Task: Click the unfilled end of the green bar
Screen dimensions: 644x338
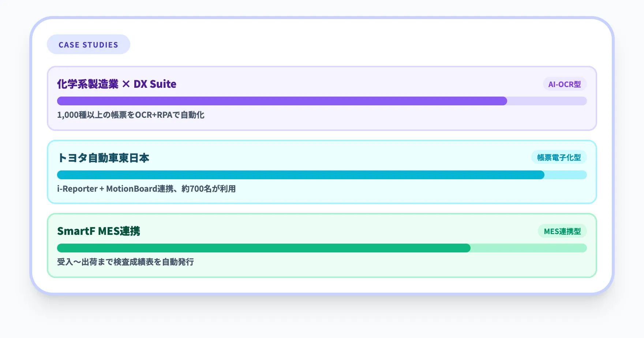Action: tap(528, 248)
